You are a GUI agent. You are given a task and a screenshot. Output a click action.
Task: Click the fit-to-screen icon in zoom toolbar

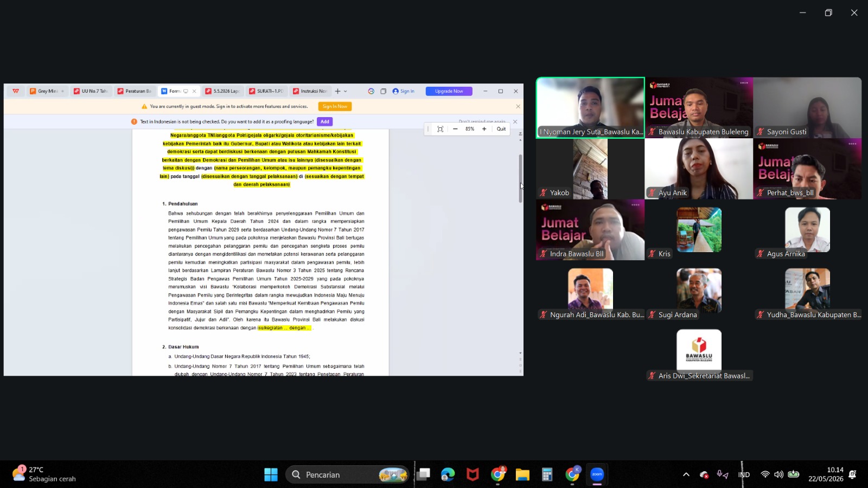click(x=441, y=129)
